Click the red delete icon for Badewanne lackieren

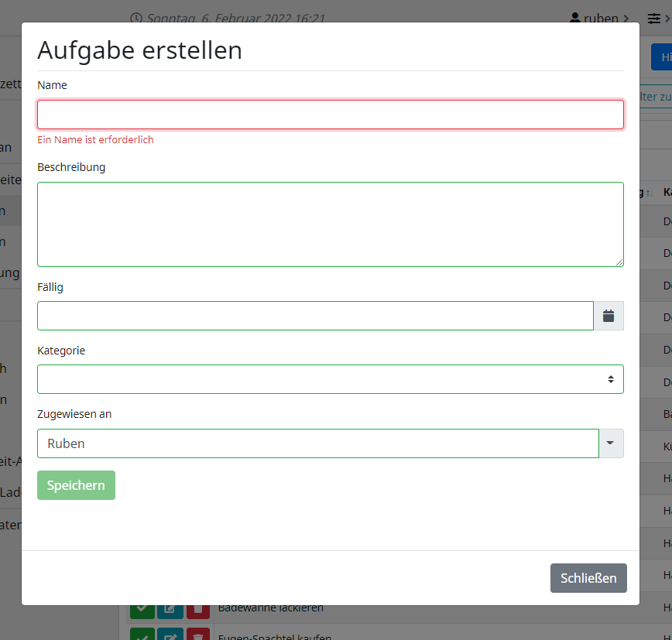[198, 611]
